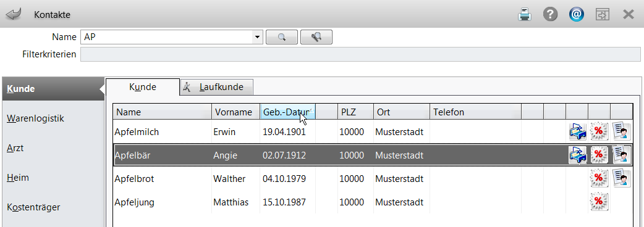Expand the Name combo box dropdown arrow
Viewport: 644px width, 227px height.
pos(258,37)
